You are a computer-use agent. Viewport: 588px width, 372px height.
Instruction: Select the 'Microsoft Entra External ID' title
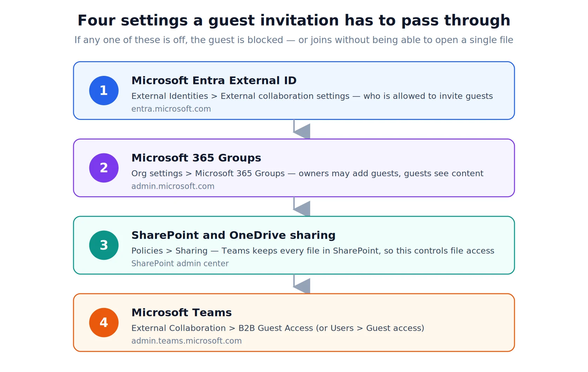point(214,80)
